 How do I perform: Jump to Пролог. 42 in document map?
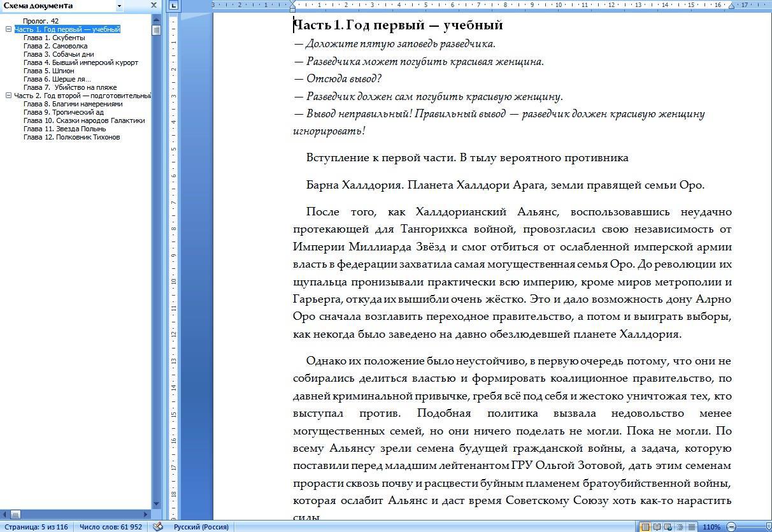41,21
